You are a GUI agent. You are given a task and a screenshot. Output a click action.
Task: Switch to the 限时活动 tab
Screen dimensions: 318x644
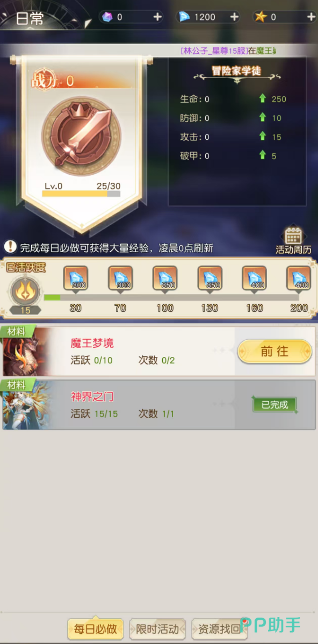pos(157,629)
